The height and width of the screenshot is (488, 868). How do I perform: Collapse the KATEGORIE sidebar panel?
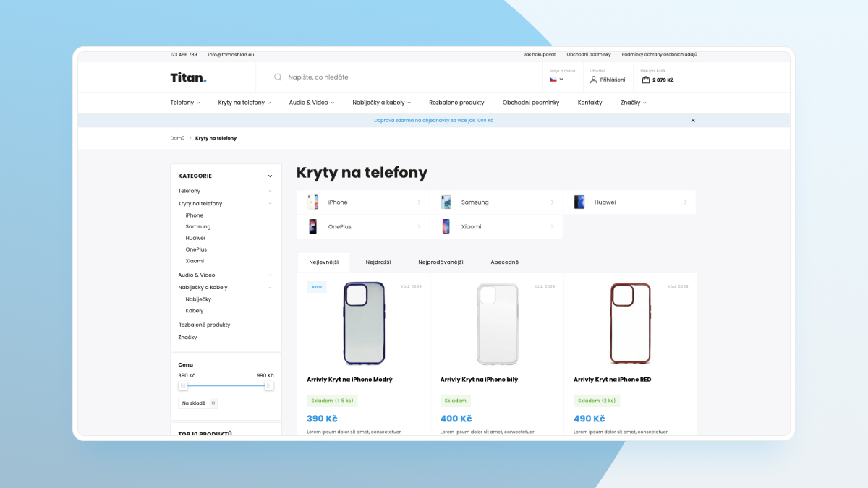click(271, 176)
